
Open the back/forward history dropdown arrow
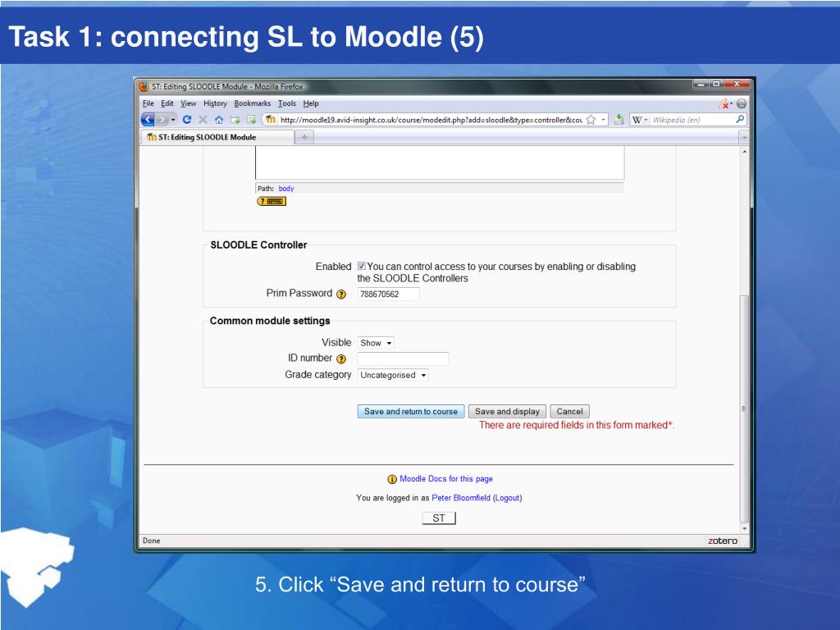pyautogui.click(x=173, y=120)
